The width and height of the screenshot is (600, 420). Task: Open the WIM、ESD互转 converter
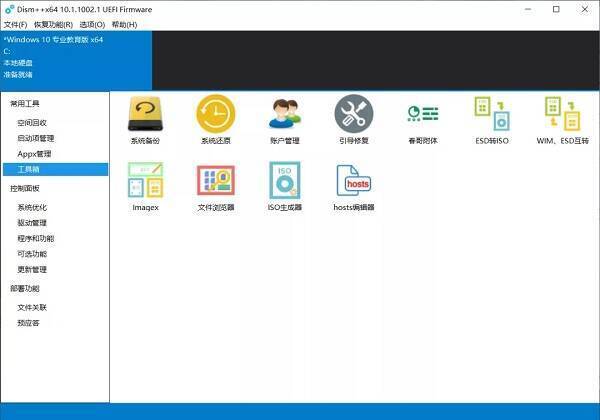click(562, 120)
